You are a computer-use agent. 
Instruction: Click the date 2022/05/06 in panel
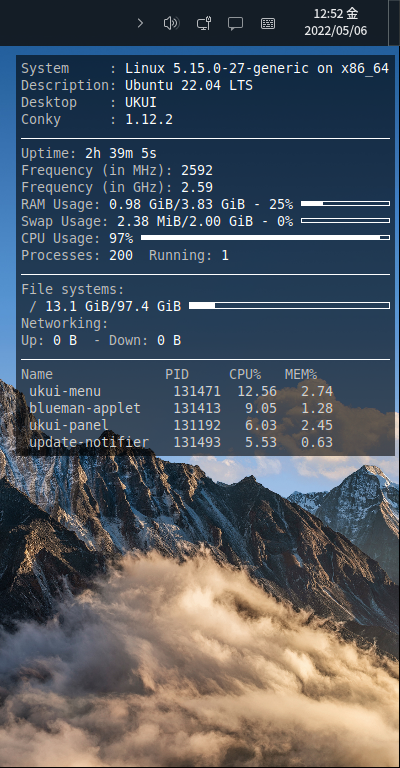[335, 31]
